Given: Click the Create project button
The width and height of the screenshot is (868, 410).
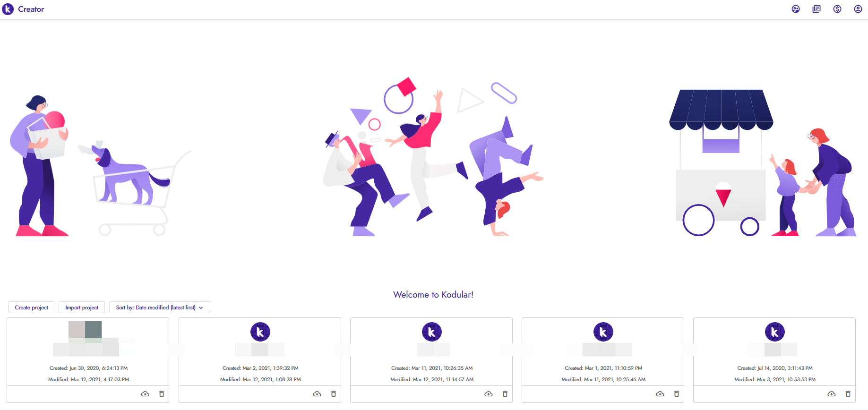Looking at the screenshot, I should [31, 307].
